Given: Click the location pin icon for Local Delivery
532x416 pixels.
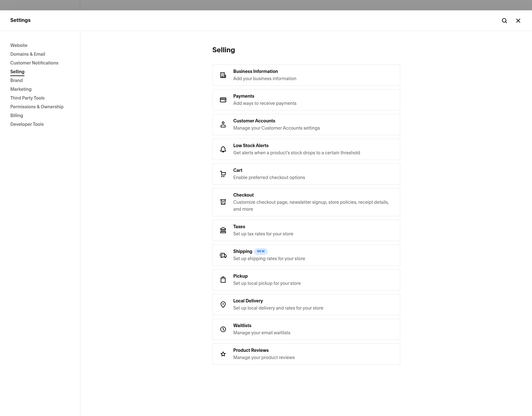Looking at the screenshot, I should point(223,304).
